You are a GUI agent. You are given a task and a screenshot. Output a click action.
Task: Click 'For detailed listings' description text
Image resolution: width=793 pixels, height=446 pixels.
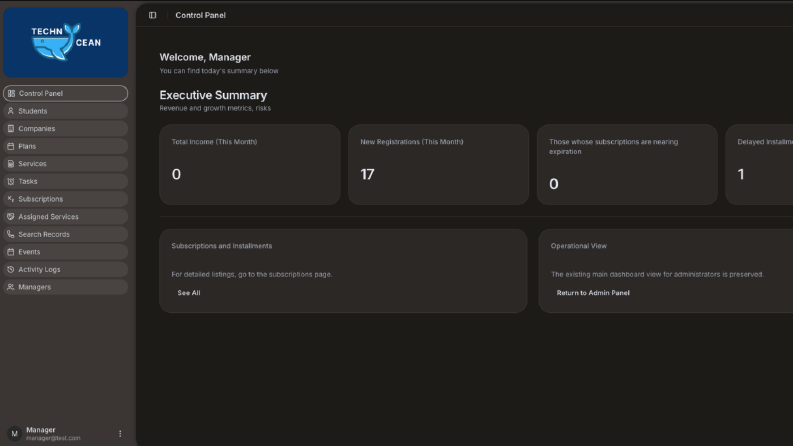coord(252,274)
